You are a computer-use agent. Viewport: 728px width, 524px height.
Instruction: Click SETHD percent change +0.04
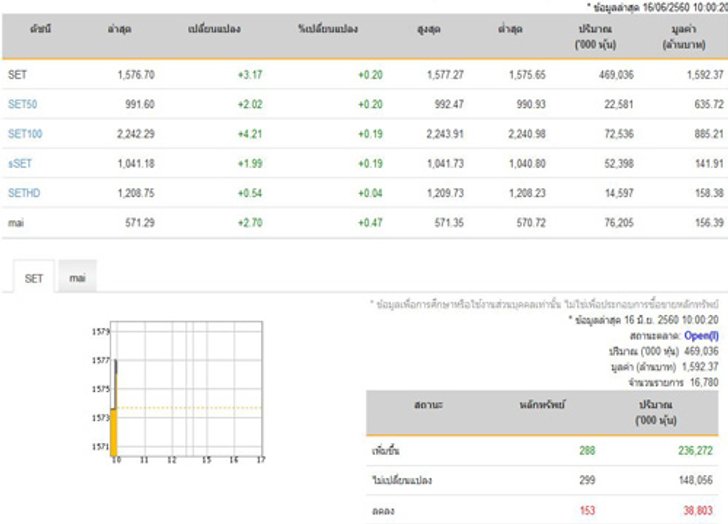tap(370, 193)
